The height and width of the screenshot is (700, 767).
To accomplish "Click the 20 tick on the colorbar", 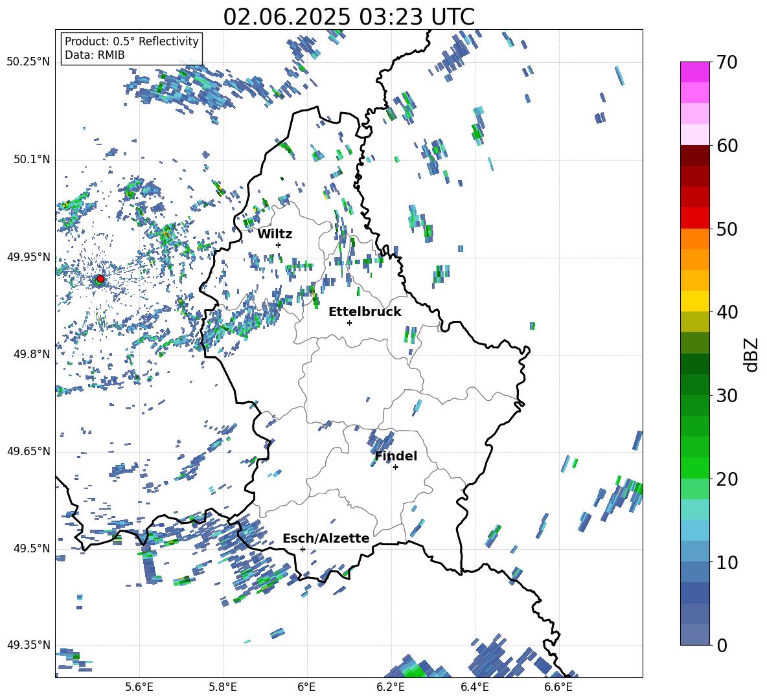I will tap(727, 479).
